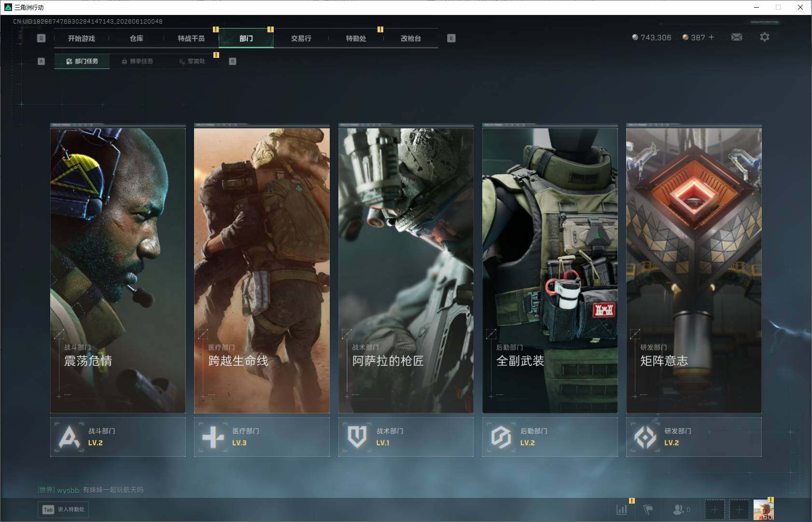Click the Q key hint icon
This screenshot has width=812, height=522.
(41, 38)
